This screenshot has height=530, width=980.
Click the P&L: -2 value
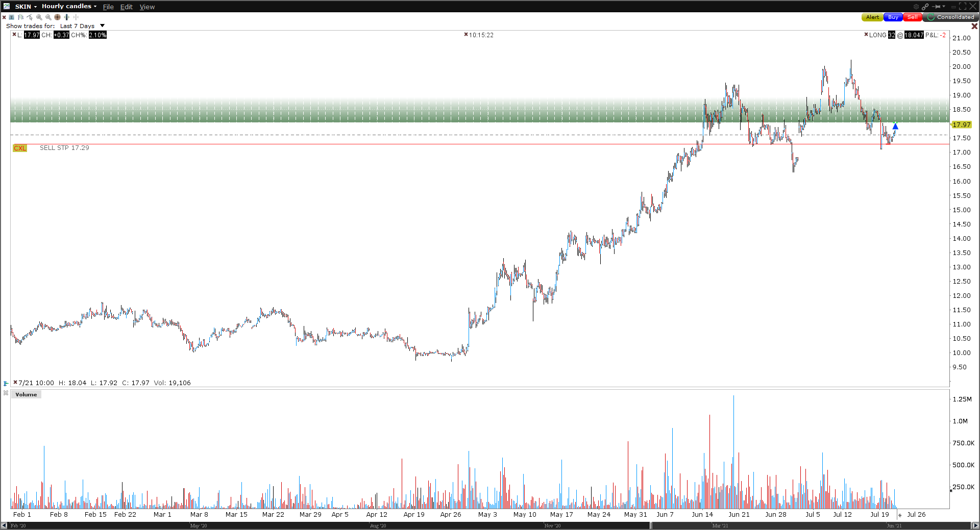coord(936,35)
